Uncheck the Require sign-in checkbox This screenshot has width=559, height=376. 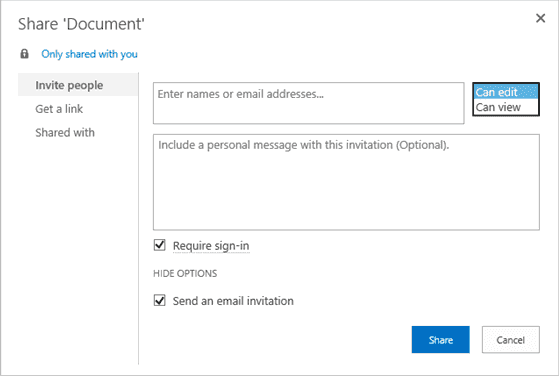160,245
